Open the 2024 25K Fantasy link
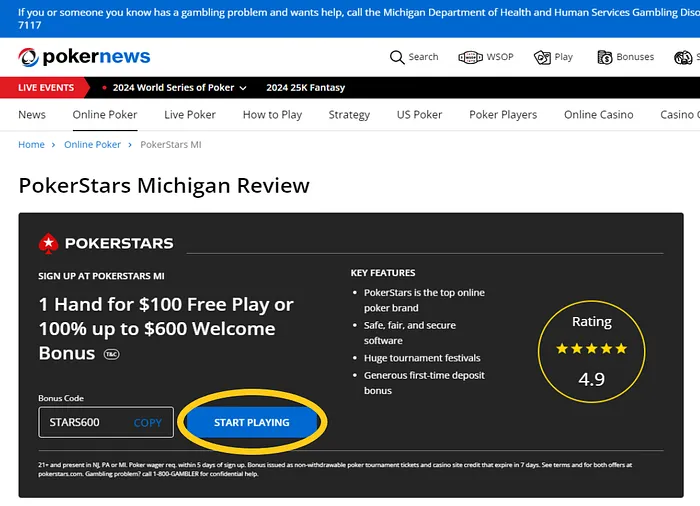Image resolution: width=700 pixels, height=506 pixels. coord(306,88)
